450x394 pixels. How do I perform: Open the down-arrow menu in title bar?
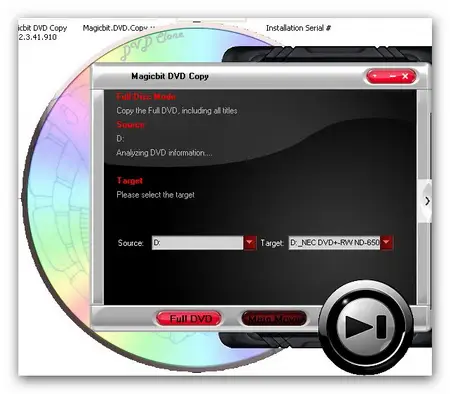click(375, 76)
